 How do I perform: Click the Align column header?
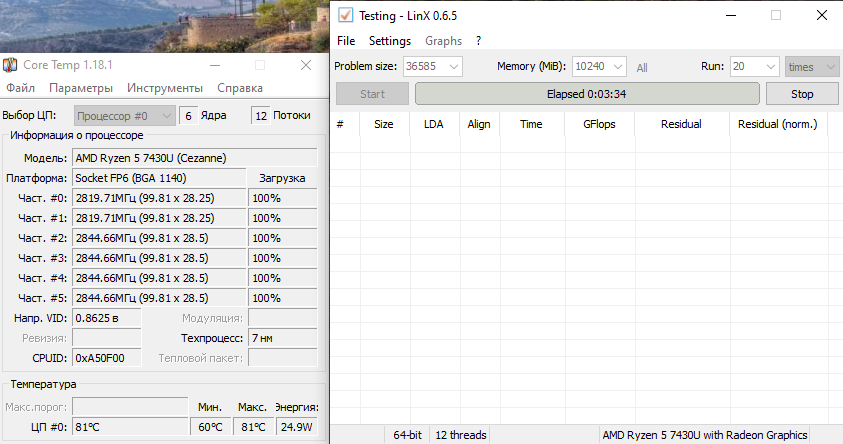[x=479, y=124]
